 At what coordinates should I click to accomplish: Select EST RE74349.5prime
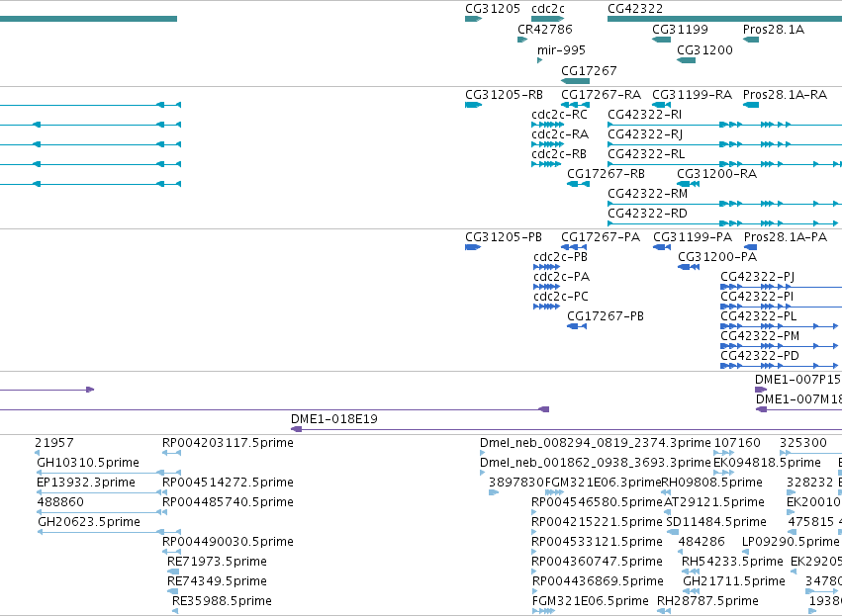(x=217, y=581)
